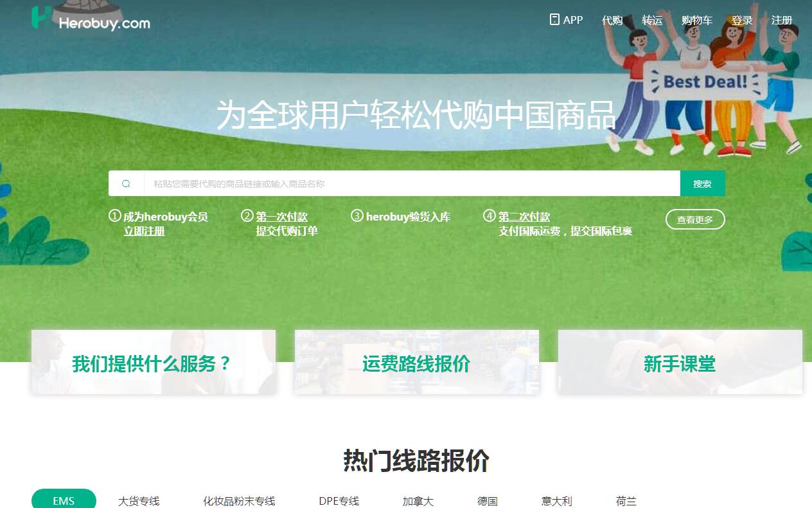This screenshot has width=812, height=508.
Task: Click the APP phone icon
Action: (554, 20)
